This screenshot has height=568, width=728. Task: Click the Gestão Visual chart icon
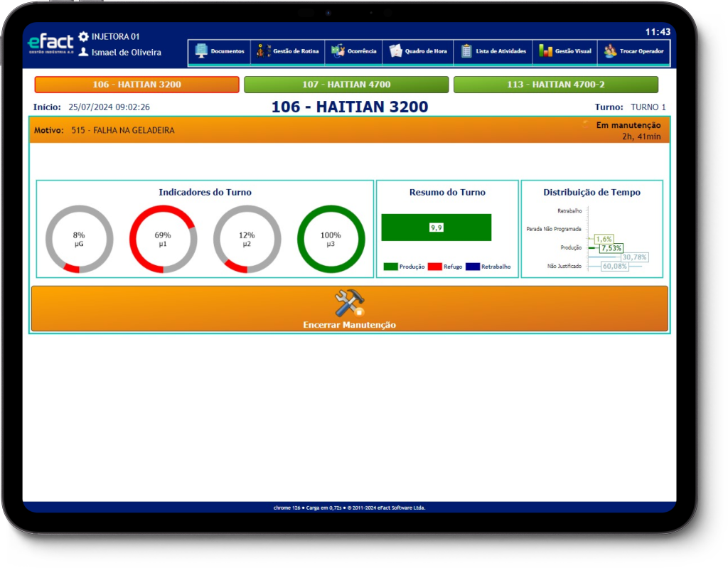click(545, 51)
